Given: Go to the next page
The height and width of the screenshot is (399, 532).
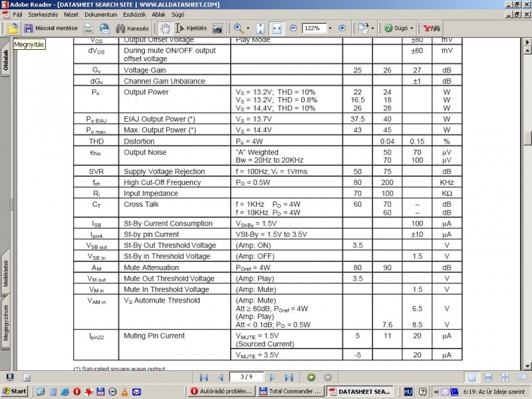Looking at the screenshot, I should 272,377.
